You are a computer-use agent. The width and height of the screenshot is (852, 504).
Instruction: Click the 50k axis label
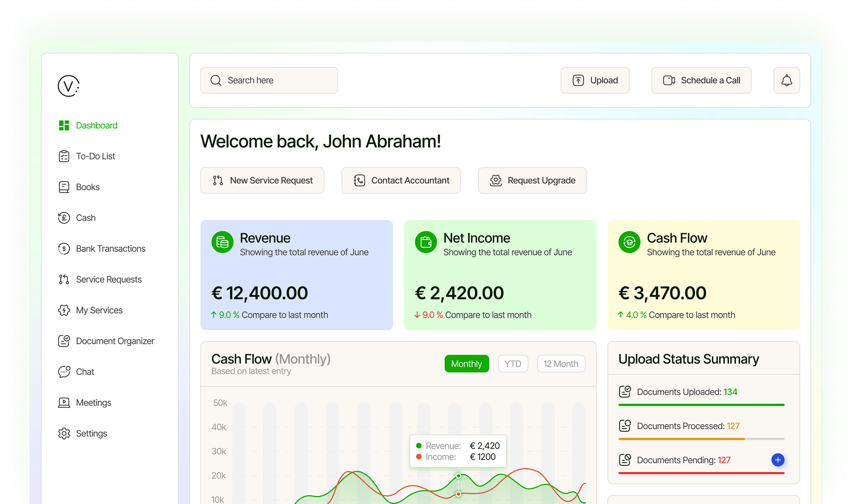tap(220, 403)
